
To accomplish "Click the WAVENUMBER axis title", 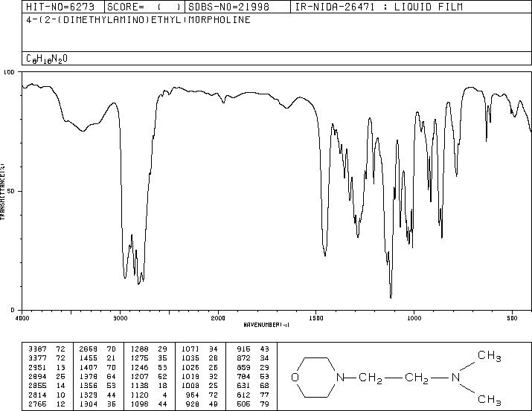I will click(x=266, y=325).
